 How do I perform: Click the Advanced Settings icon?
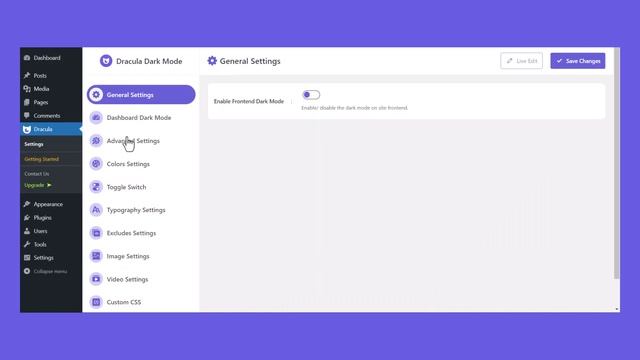tap(96, 141)
